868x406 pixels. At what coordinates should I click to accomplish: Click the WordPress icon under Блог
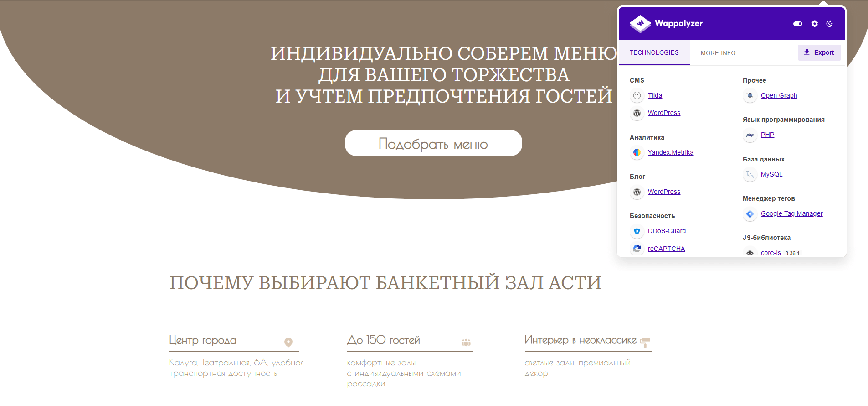[x=637, y=192]
